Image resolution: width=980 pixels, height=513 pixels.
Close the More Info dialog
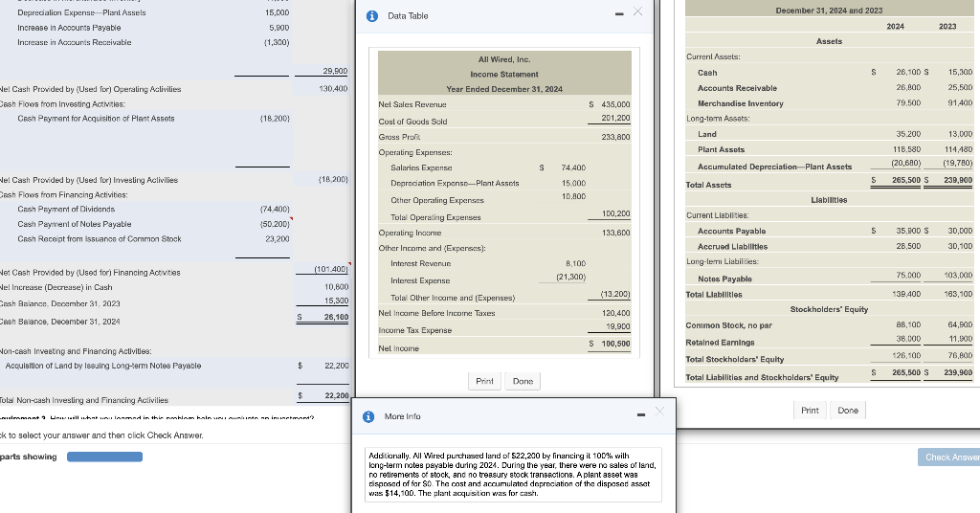(659, 412)
